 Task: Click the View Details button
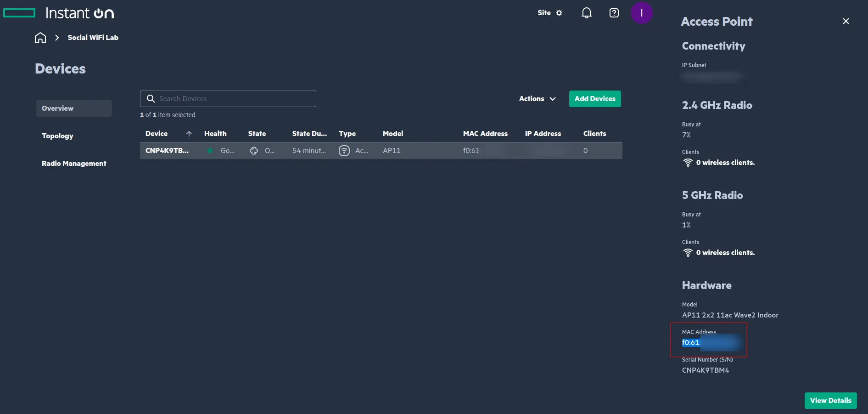pyautogui.click(x=830, y=401)
